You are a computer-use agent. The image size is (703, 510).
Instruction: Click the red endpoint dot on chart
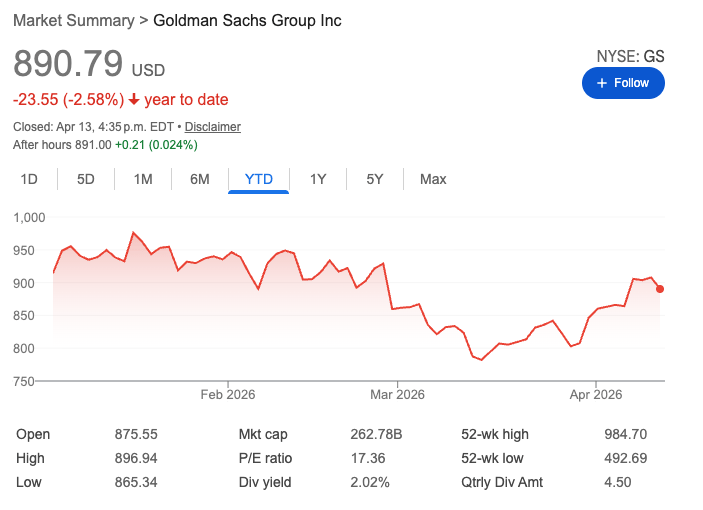660,289
